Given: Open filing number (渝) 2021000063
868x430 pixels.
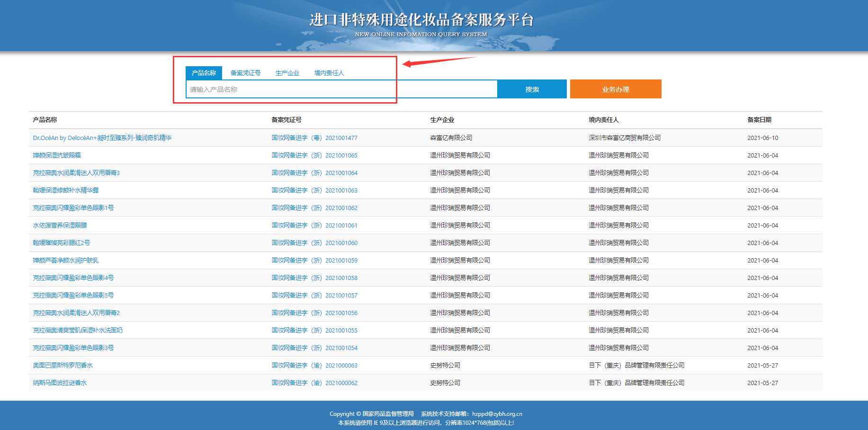Looking at the screenshot, I should (314, 365).
